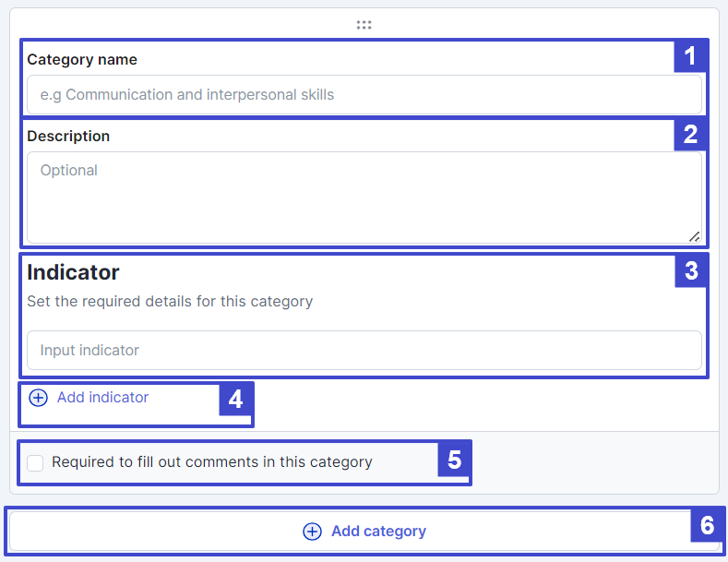
Task: Focus the Optional description text area
Action: click(x=364, y=197)
